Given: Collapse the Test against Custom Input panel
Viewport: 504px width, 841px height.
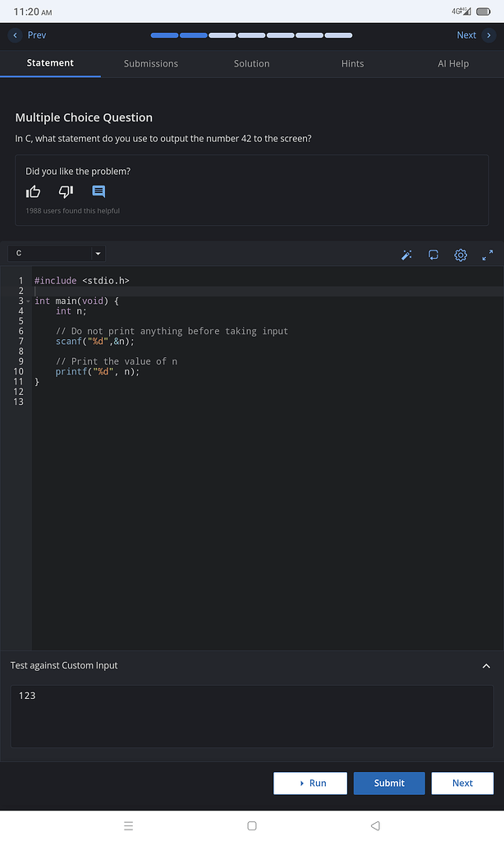Looking at the screenshot, I should pos(486,666).
